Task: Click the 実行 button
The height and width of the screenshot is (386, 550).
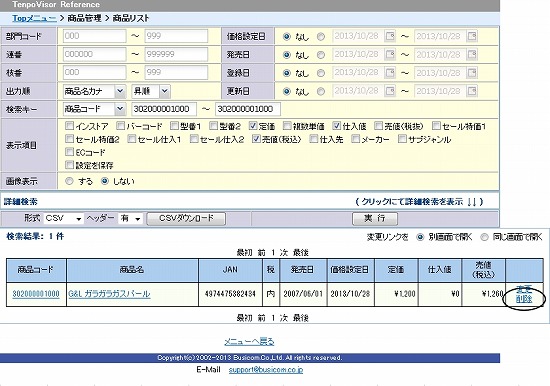Action: coord(375,218)
